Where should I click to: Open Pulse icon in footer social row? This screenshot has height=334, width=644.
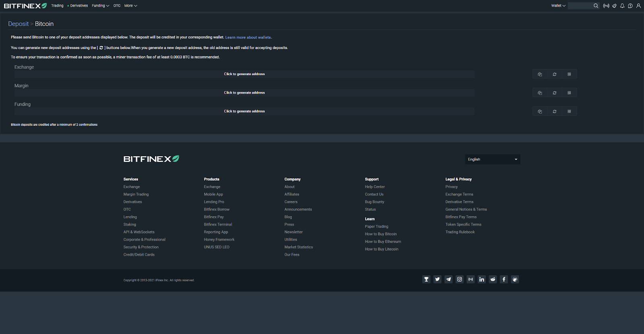pyautogui.click(x=471, y=279)
